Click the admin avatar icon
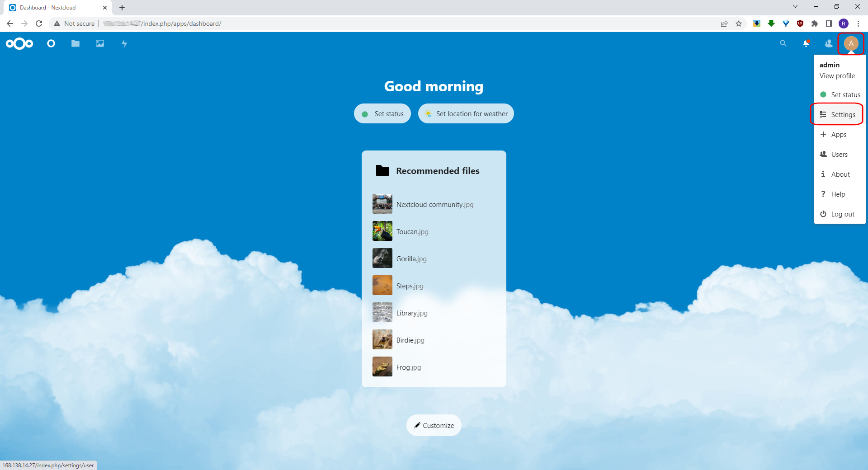 (x=851, y=43)
